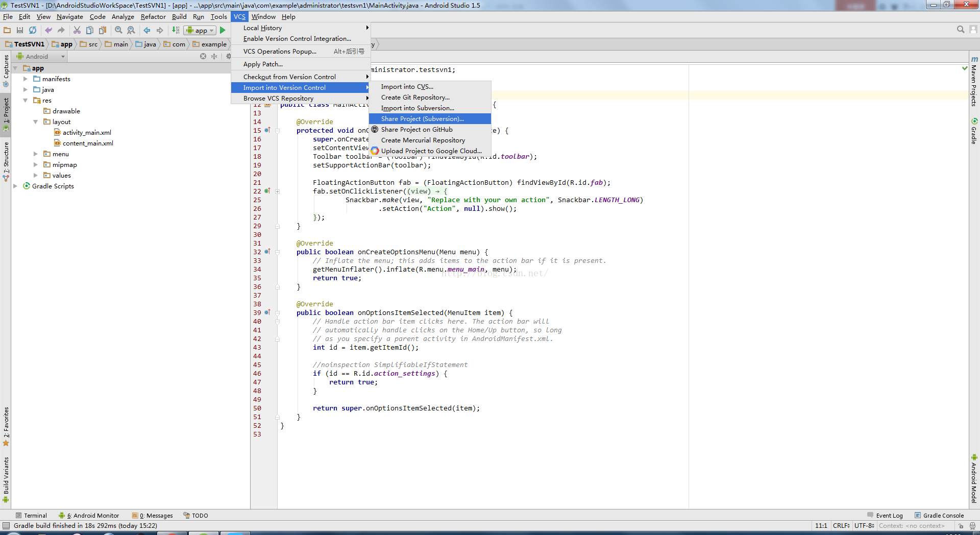Screen dimensions: 980x535
Task: Click the Search Everywhere magnifier icon
Action: point(961,30)
